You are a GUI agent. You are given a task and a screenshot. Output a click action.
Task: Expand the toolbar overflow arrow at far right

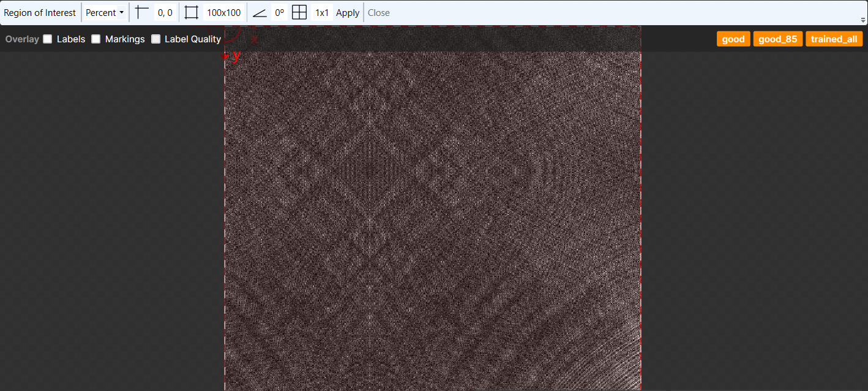coord(863,19)
